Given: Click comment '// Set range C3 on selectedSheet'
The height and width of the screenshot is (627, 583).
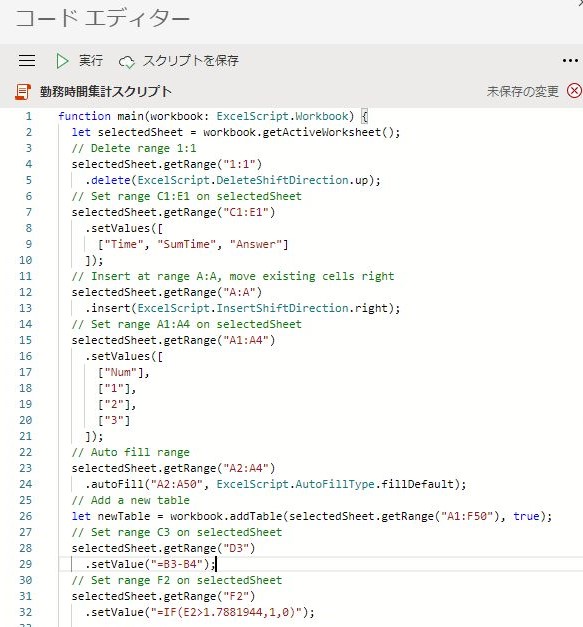Looking at the screenshot, I should coord(177,532).
